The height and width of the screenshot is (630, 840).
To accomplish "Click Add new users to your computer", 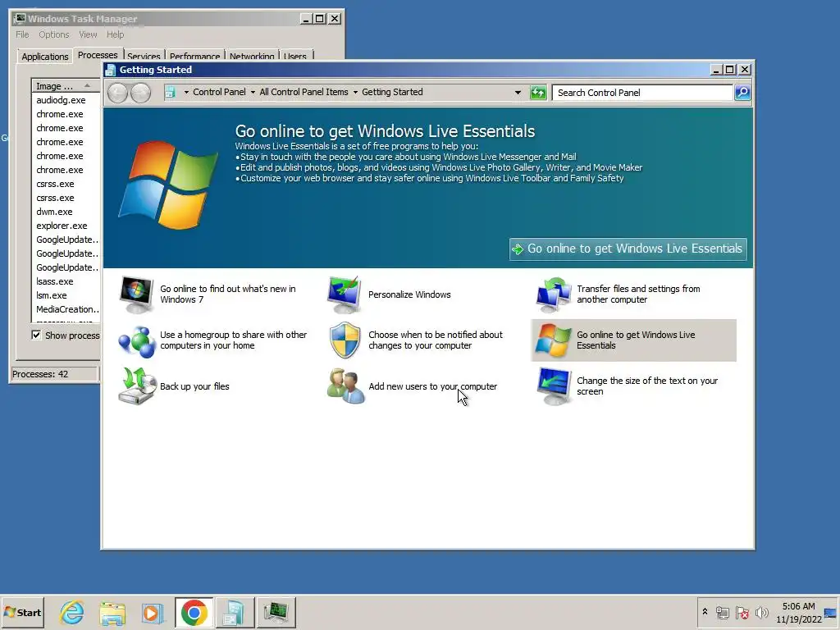I will click(433, 386).
